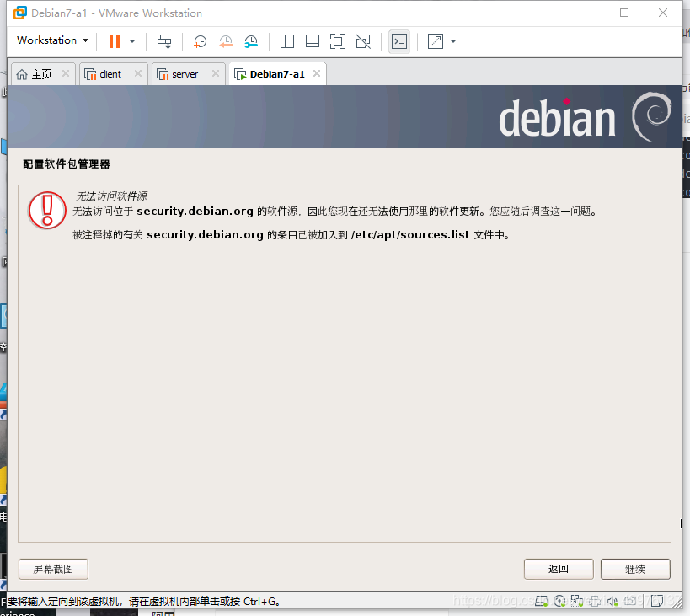Click the 屏幕截图 screenshot button
The width and height of the screenshot is (690, 616).
(53, 569)
